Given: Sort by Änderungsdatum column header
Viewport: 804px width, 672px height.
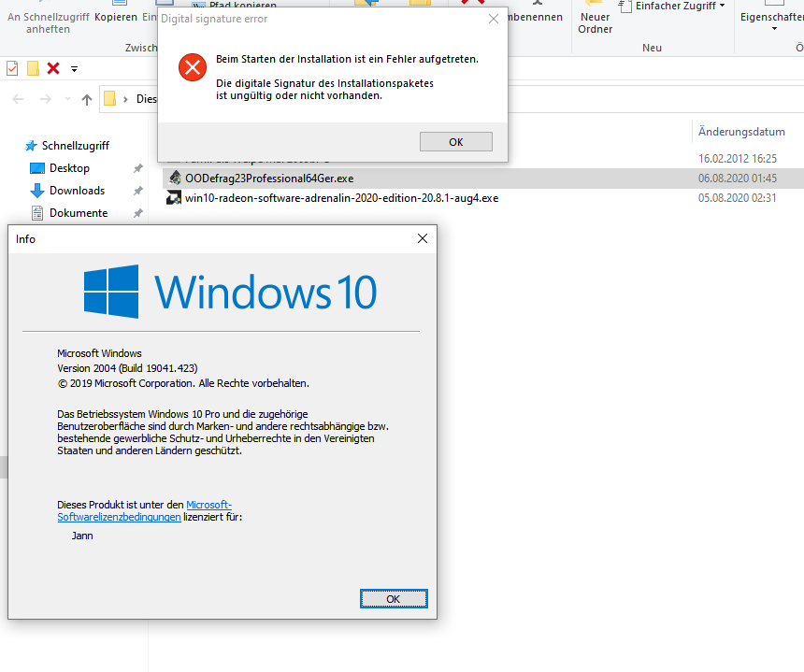Looking at the screenshot, I should (741, 132).
